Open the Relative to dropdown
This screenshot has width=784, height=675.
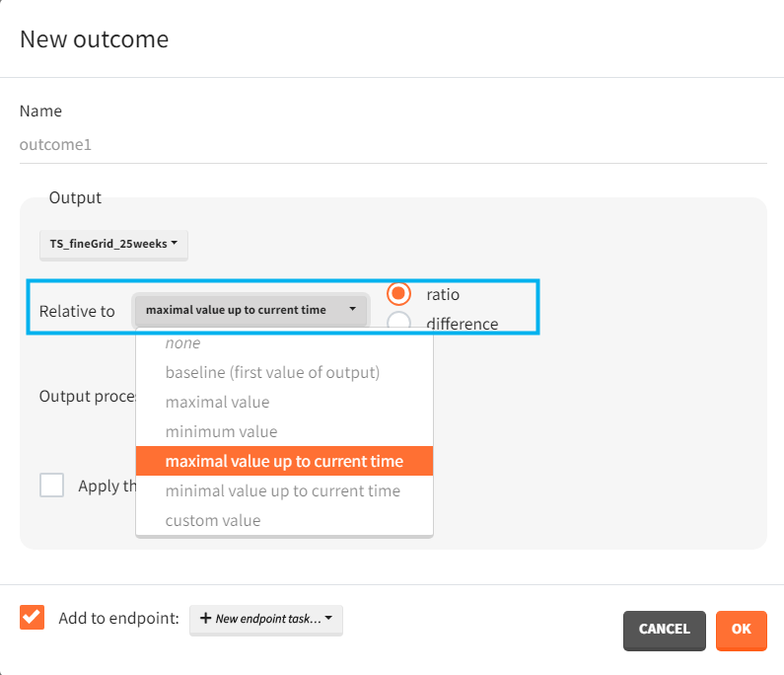(x=250, y=310)
